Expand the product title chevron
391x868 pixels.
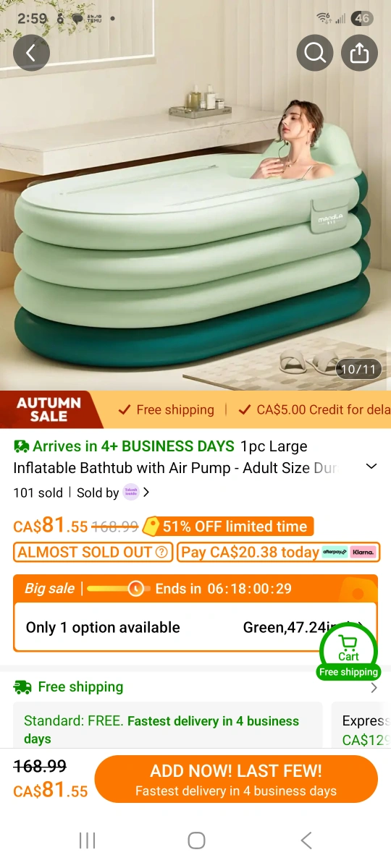pos(371,467)
